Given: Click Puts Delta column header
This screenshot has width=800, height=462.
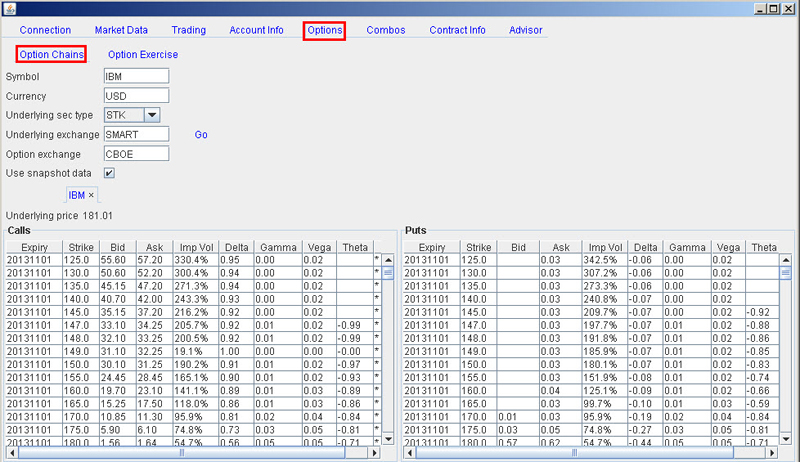Looking at the screenshot, I should 645,247.
